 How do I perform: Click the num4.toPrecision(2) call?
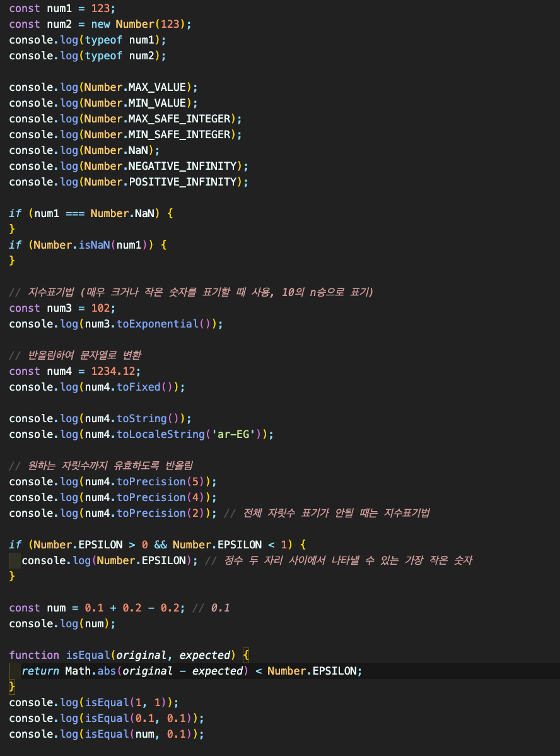pos(114,513)
